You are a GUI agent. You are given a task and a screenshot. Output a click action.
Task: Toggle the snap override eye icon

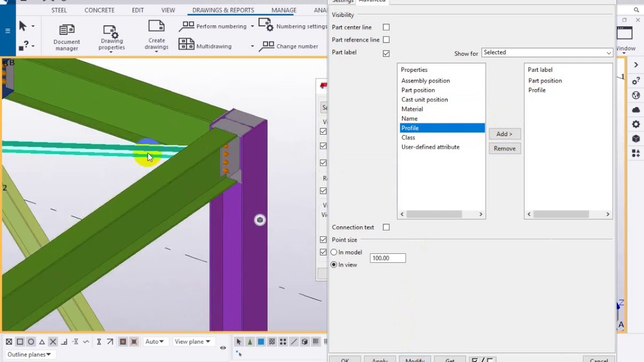[223, 347]
